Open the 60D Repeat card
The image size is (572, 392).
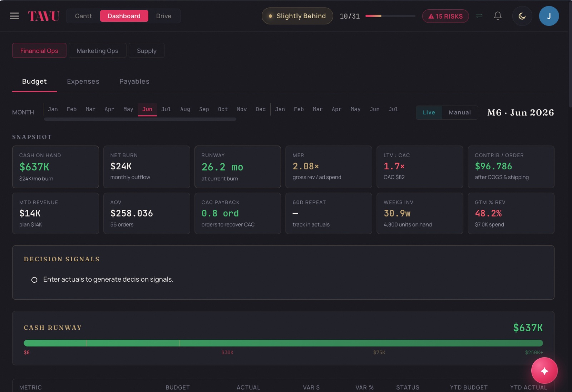click(x=329, y=213)
